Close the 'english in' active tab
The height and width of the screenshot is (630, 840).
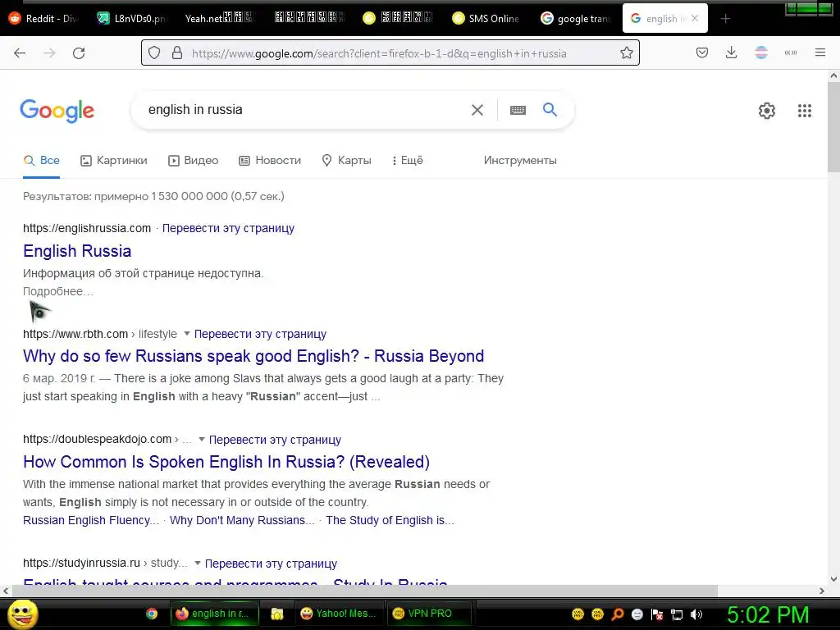coord(694,18)
